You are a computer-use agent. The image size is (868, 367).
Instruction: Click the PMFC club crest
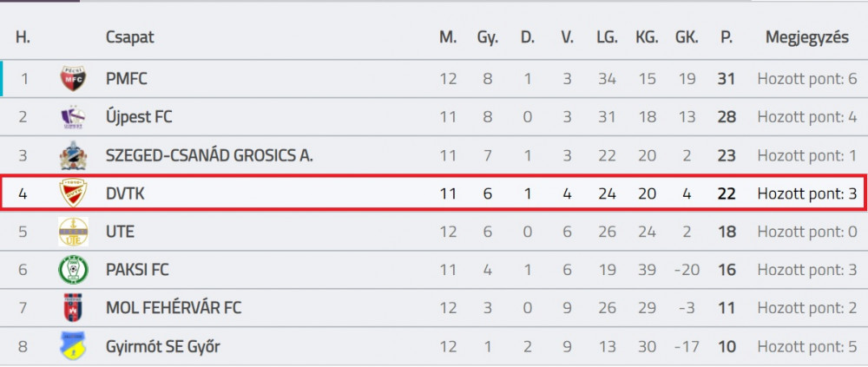coord(73,79)
